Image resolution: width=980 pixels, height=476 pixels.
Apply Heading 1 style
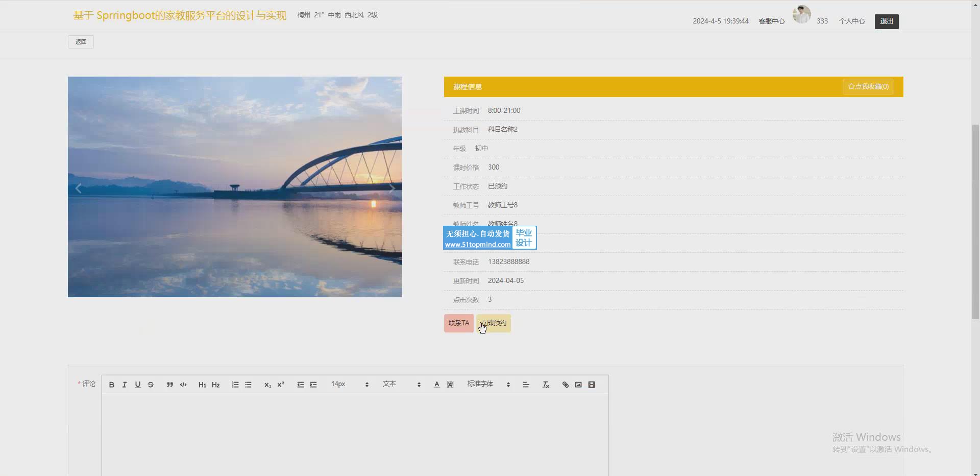(x=203, y=385)
